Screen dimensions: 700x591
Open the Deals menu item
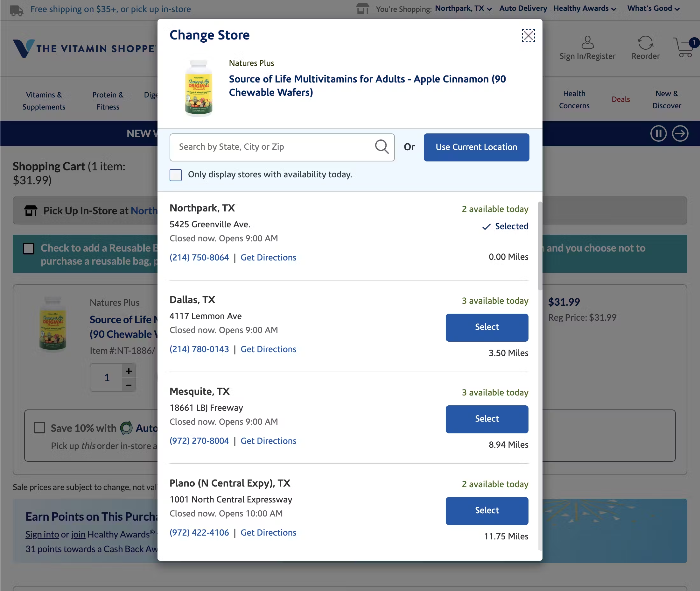[x=621, y=99]
